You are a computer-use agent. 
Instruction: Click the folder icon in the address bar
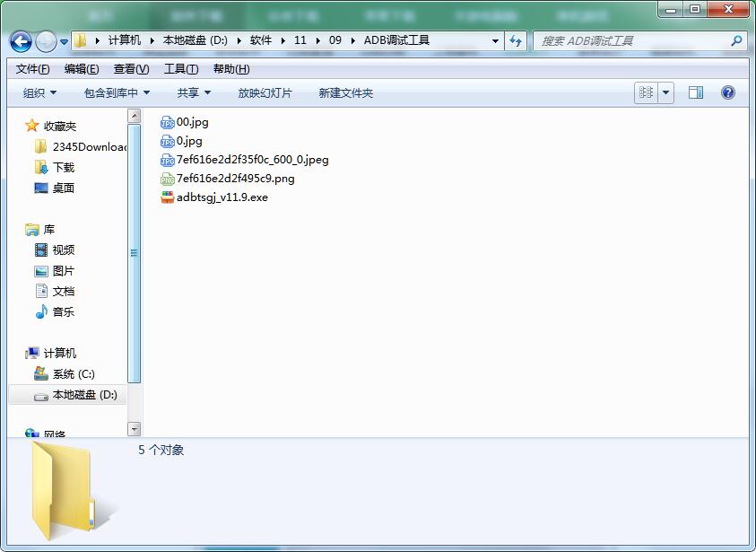[81, 40]
